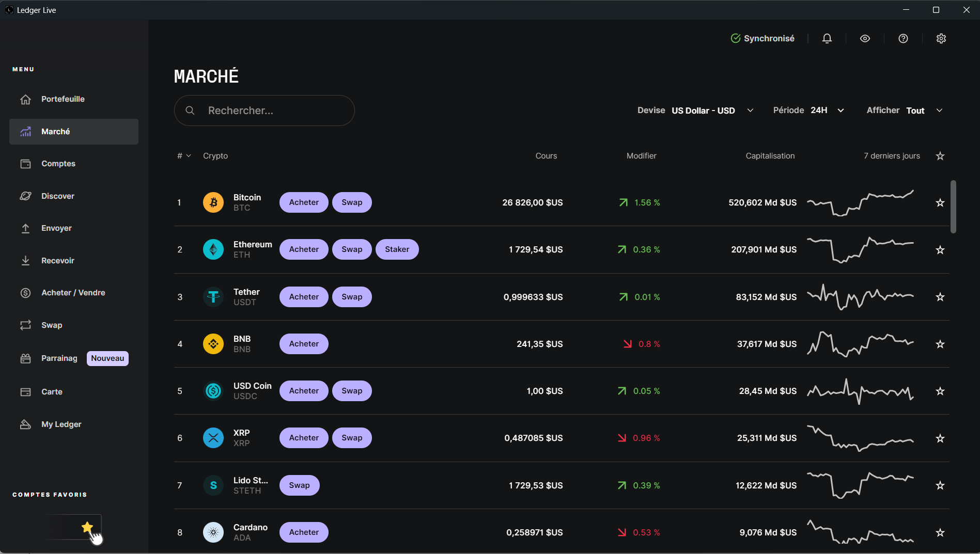Star Cardano as favorite
This screenshot has width=980, height=554.
tap(940, 533)
